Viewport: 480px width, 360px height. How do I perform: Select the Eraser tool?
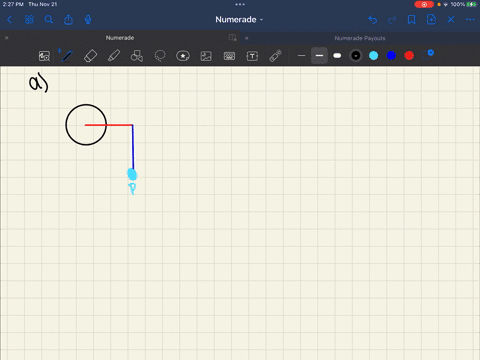90,56
